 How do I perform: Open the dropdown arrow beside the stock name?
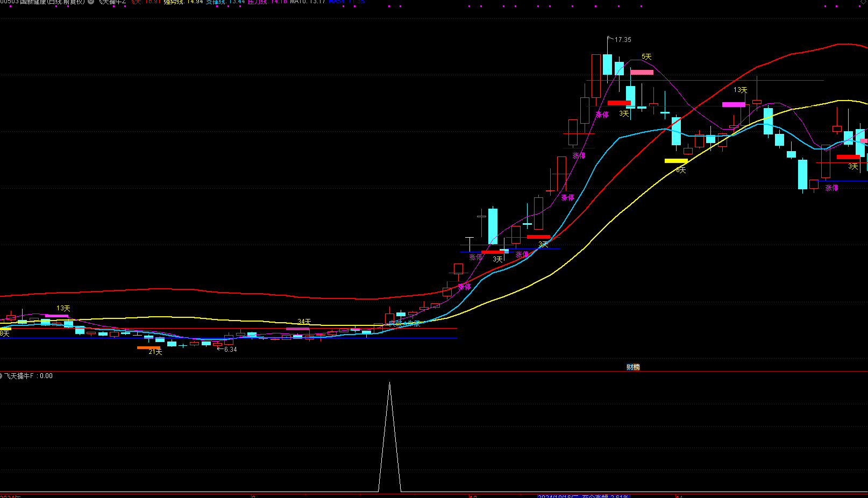coord(91,2)
